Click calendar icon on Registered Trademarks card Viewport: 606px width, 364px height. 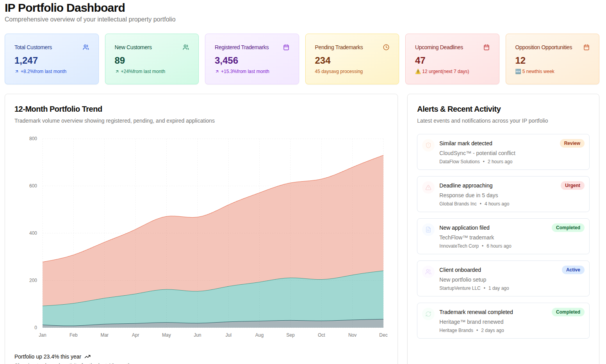(286, 47)
